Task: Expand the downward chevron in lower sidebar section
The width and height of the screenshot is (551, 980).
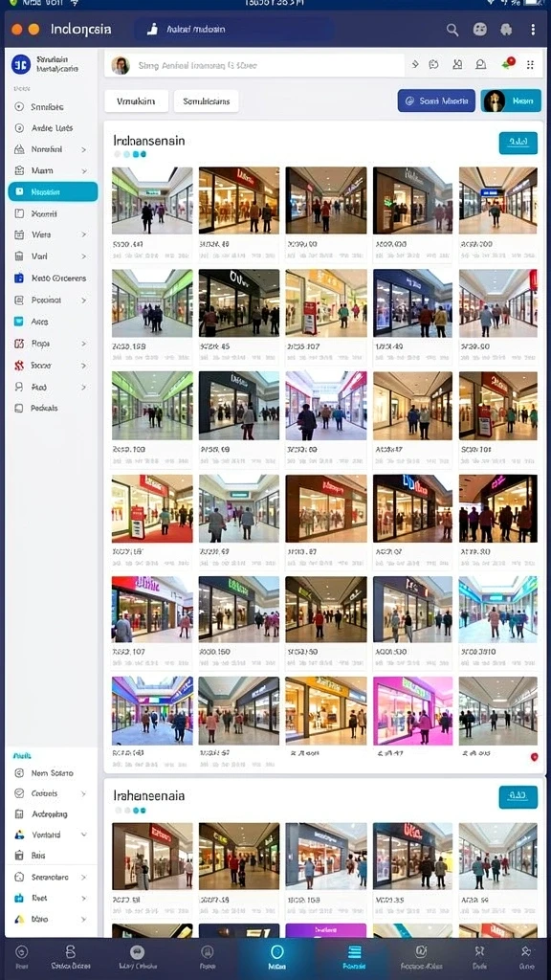Action: tap(84, 835)
